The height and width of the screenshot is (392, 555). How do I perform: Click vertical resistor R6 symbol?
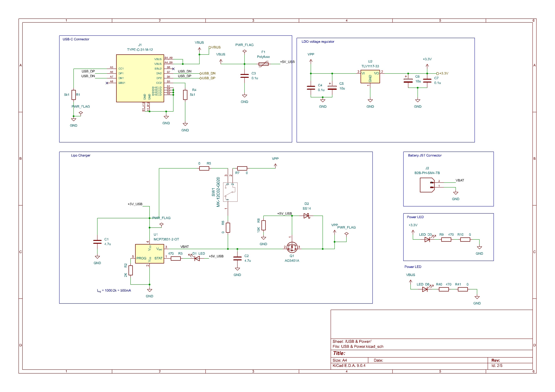click(228, 228)
